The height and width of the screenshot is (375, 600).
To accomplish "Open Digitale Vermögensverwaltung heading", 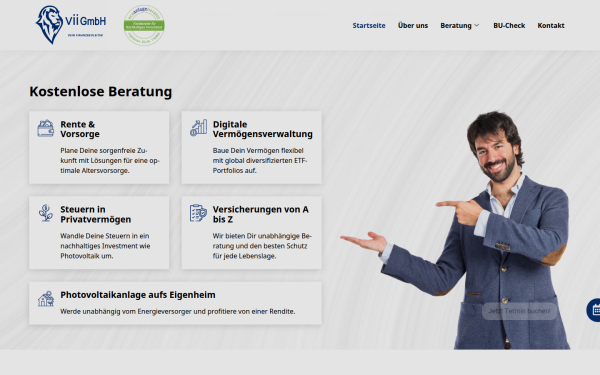I will pyautogui.click(x=262, y=129).
